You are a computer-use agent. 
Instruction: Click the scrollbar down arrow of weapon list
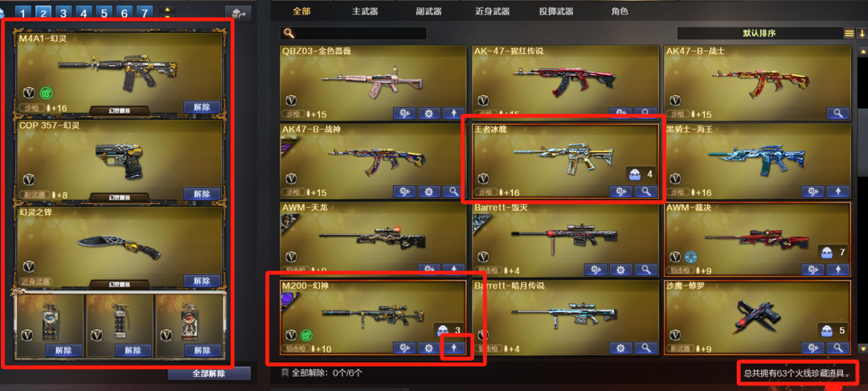[x=862, y=349]
